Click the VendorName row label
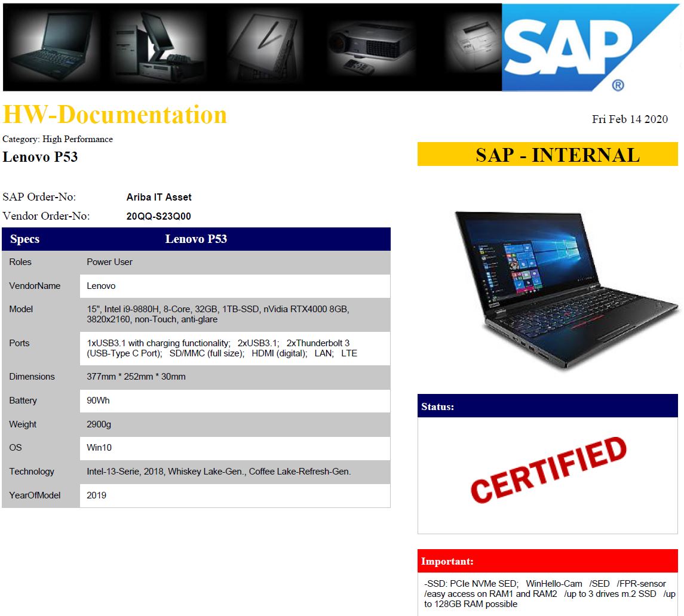Screen dimensions: 684x616 35,286
